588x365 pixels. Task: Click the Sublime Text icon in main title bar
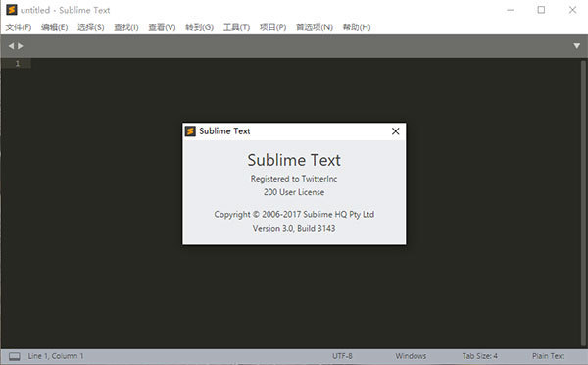pyautogui.click(x=12, y=10)
